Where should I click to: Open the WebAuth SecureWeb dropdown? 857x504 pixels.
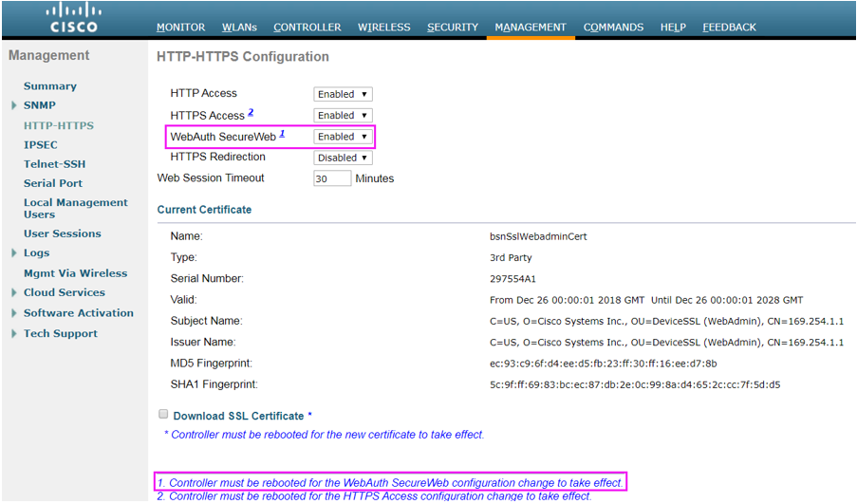click(343, 137)
